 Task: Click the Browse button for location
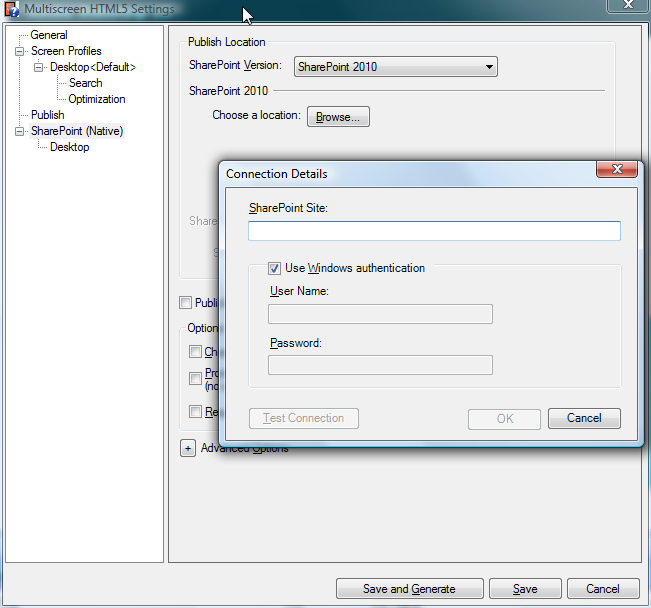point(338,117)
